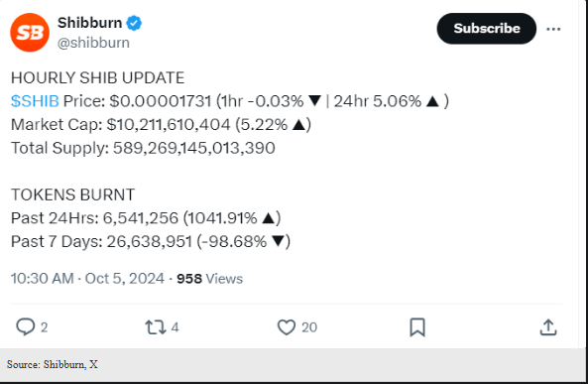Screen dimensions: 588x384
Task: Click the reply speech bubble icon
Action: pos(25,326)
